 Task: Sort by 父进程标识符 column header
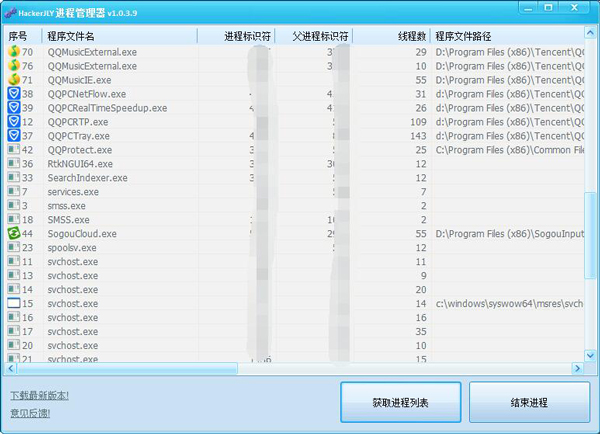[x=314, y=36]
